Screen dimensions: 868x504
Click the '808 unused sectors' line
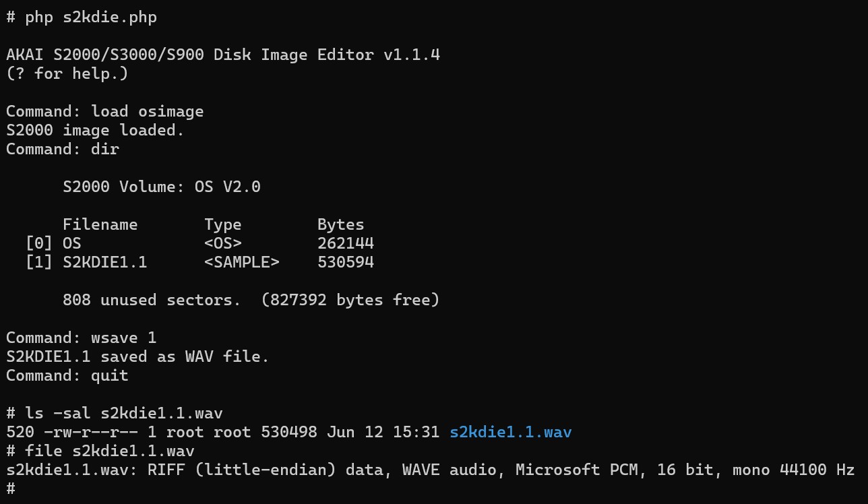click(251, 300)
